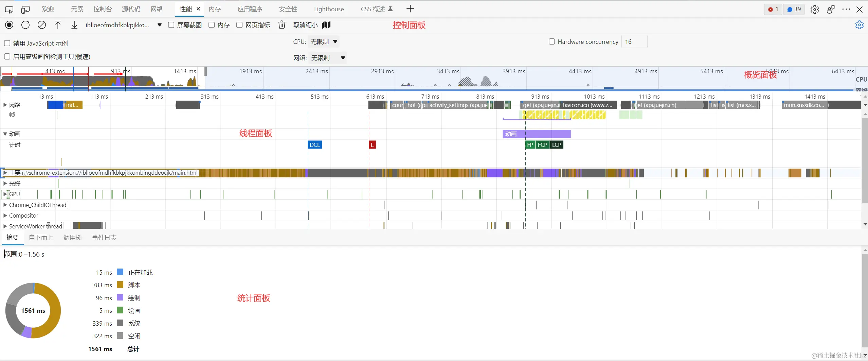Open the three-dot more options menu
Viewport: 868px width, 361px height.
[x=846, y=9]
